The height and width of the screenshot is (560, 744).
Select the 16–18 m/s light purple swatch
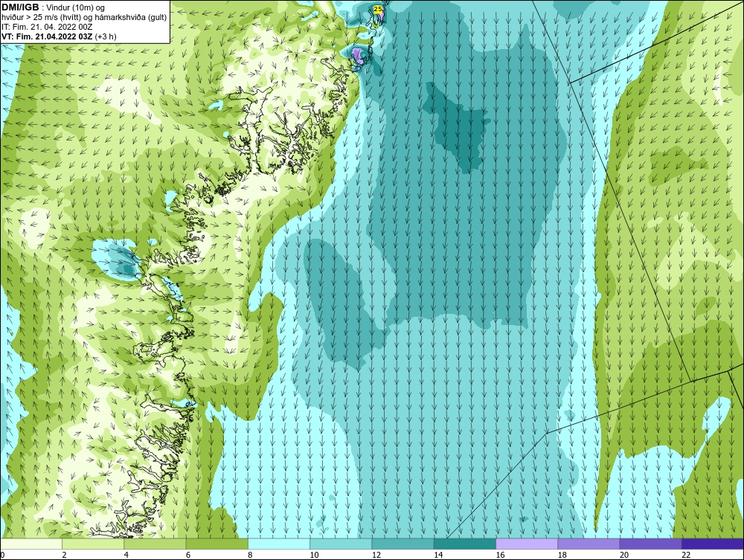(x=527, y=544)
